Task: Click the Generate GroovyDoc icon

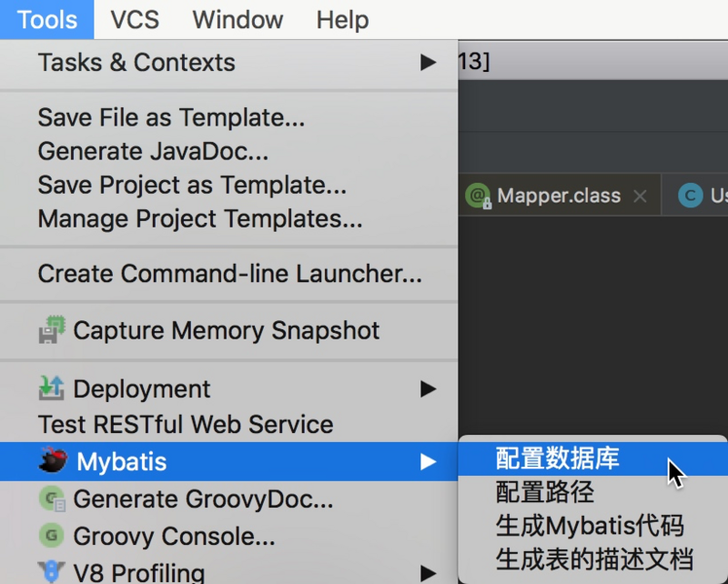Action: (x=52, y=498)
